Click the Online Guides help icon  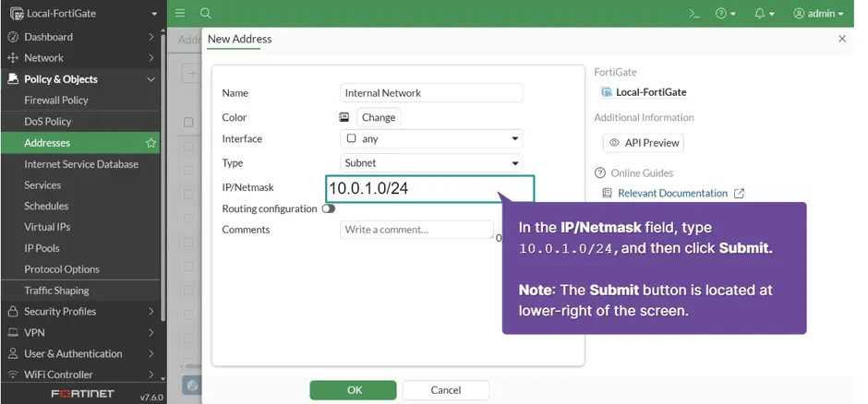click(600, 173)
